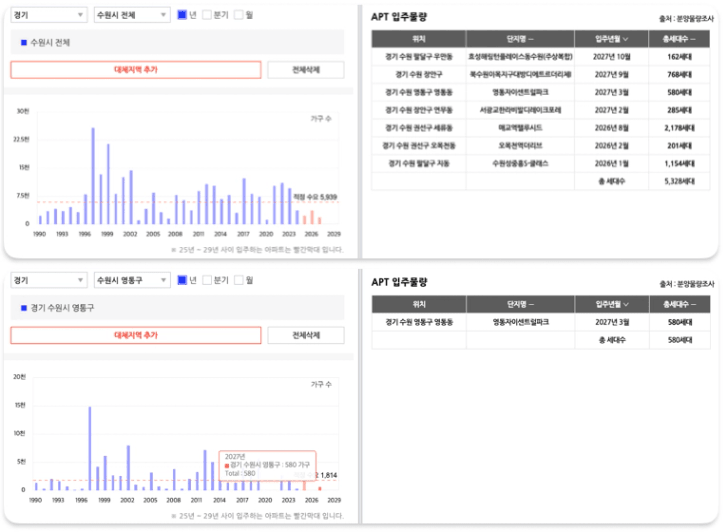Click the 1,814 demand label on lower chart
Viewport: 728px width, 532px height.
pos(329,475)
